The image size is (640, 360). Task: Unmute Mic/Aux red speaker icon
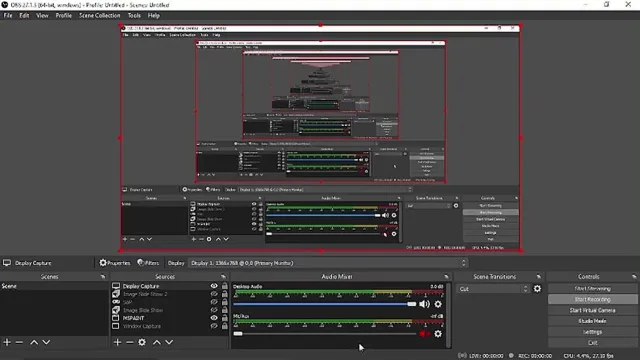pos(424,334)
